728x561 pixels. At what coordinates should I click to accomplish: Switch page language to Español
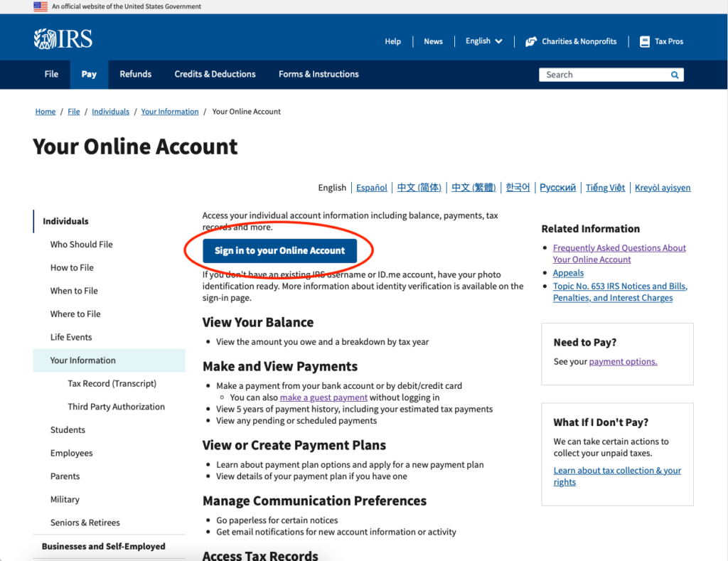[371, 188]
